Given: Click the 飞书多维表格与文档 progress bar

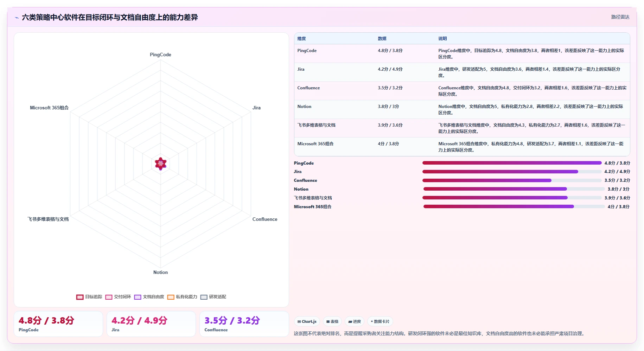Looking at the screenshot, I should [x=512, y=198].
